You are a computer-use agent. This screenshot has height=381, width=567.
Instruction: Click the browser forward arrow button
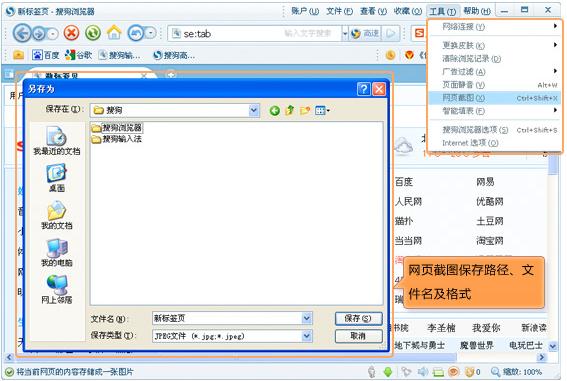pyautogui.click(x=39, y=34)
